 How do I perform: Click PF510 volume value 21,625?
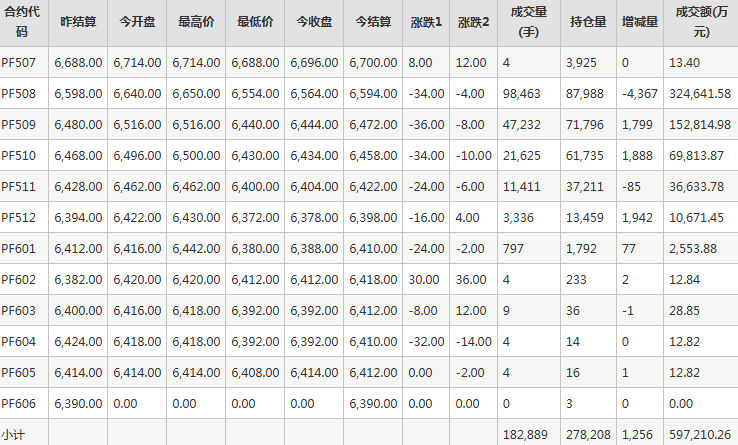(x=521, y=155)
